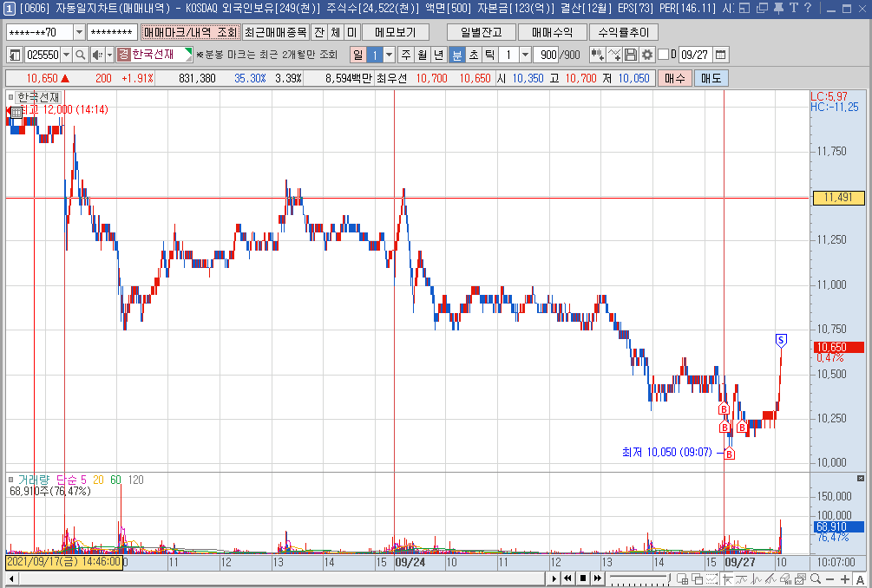Open the 수익률추이 tab

623,32
